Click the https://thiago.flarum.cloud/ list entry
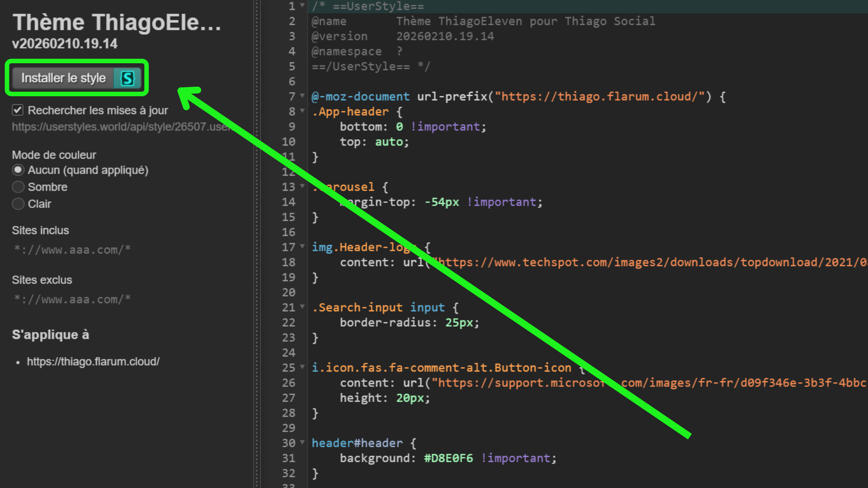 93,361
